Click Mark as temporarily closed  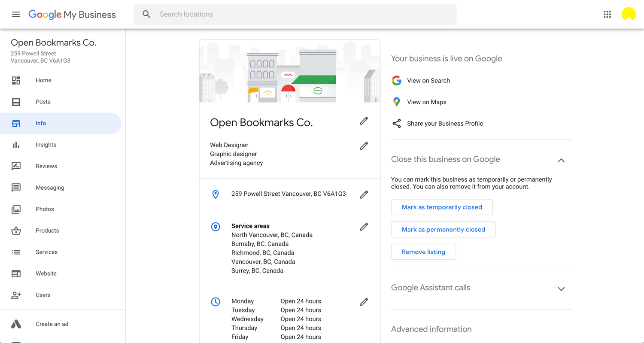click(x=442, y=207)
